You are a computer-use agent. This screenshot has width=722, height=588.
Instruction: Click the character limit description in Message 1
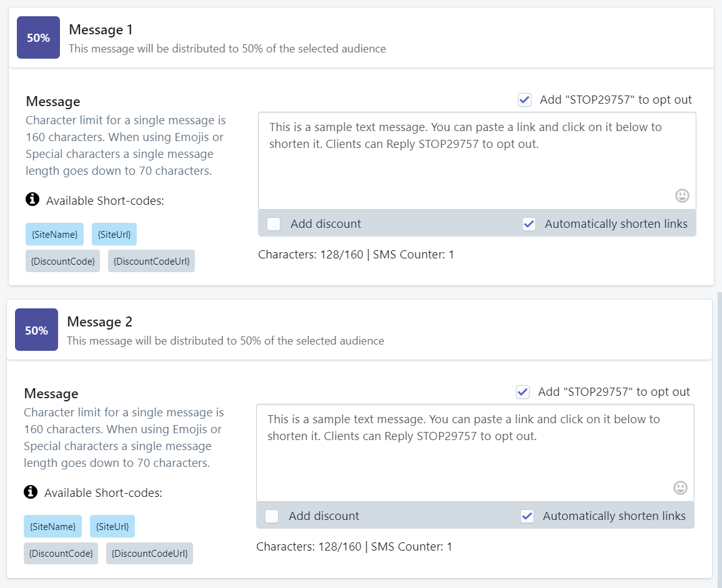click(126, 145)
